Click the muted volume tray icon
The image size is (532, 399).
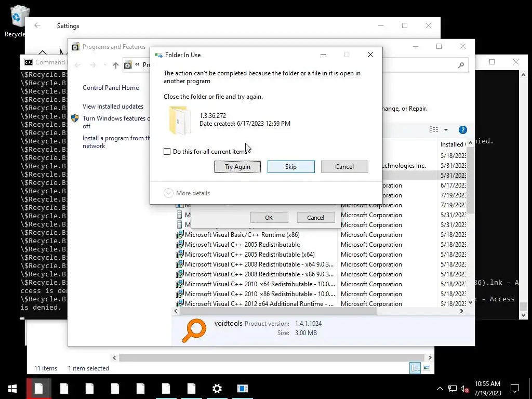(465, 389)
